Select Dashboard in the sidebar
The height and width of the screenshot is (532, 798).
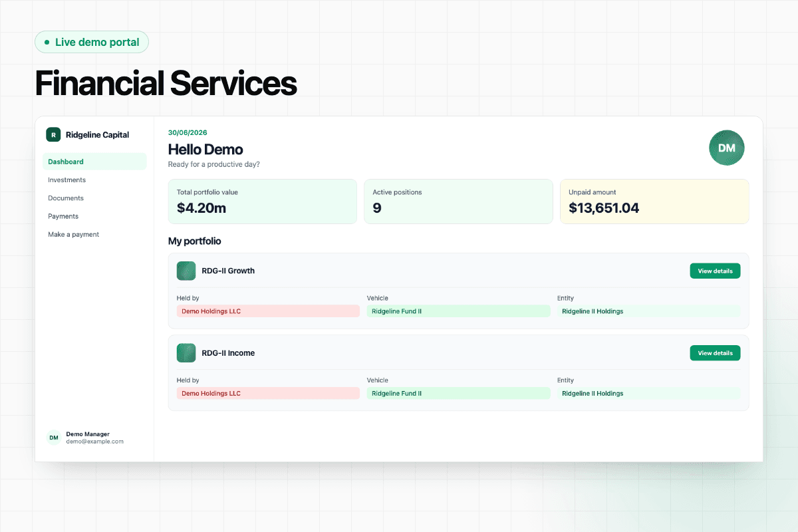coord(94,162)
